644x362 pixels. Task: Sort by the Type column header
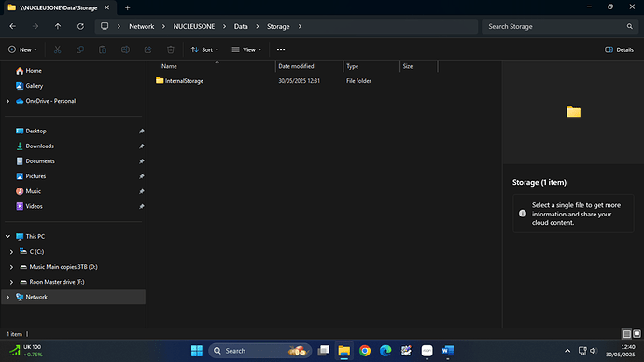point(352,66)
